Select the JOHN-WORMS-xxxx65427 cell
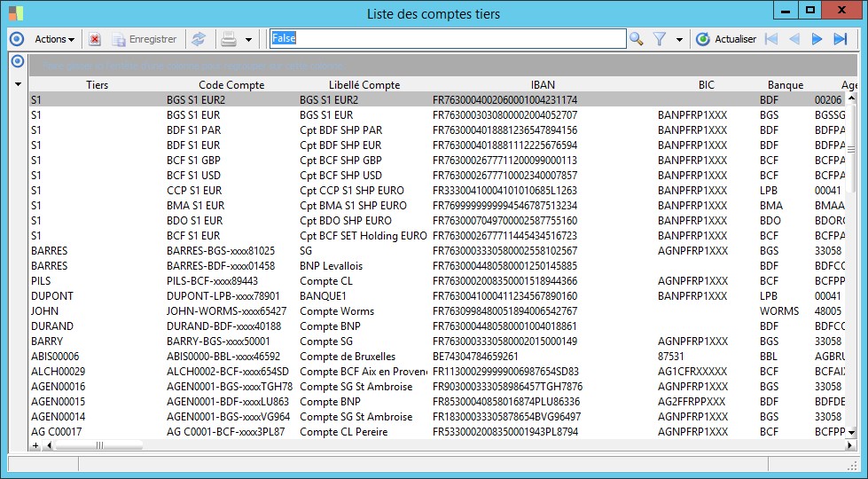The height and width of the screenshot is (479, 868). point(231,311)
